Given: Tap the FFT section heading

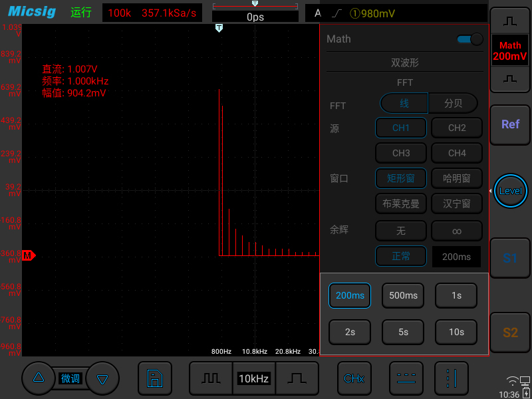Looking at the screenshot, I should [405, 82].
